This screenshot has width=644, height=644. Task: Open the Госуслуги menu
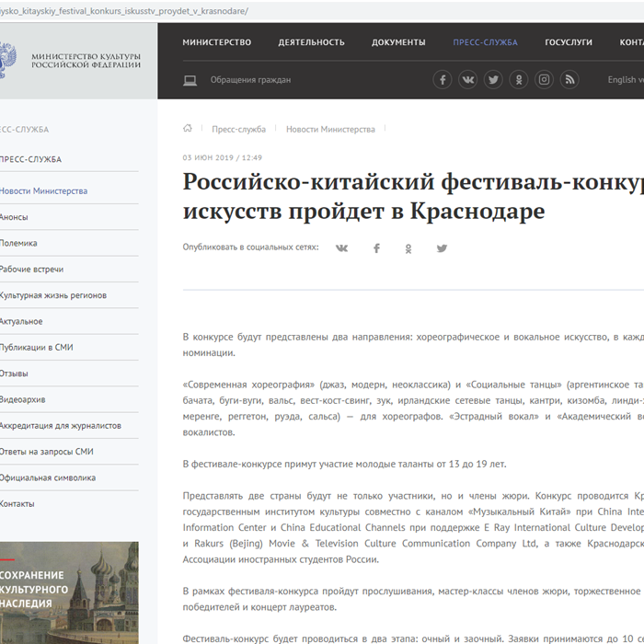[x=569, y=42]
